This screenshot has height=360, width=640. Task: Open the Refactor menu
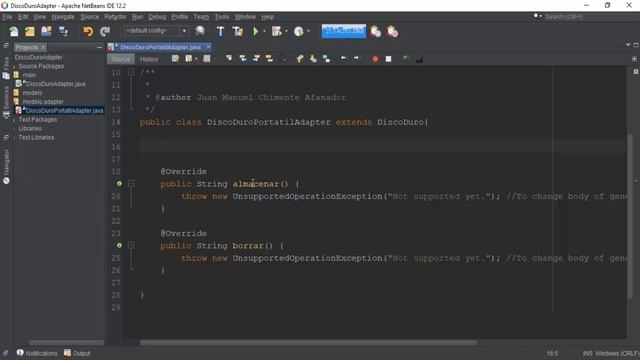coord(116,17)
